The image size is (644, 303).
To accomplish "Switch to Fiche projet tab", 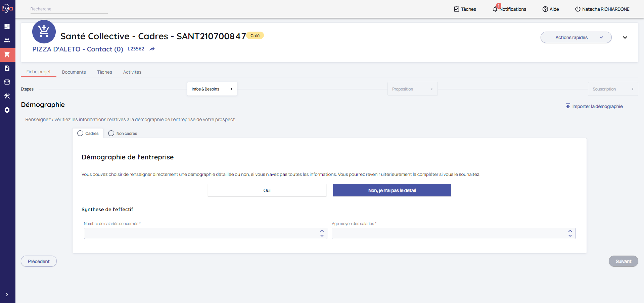I will tap(39, 72).
